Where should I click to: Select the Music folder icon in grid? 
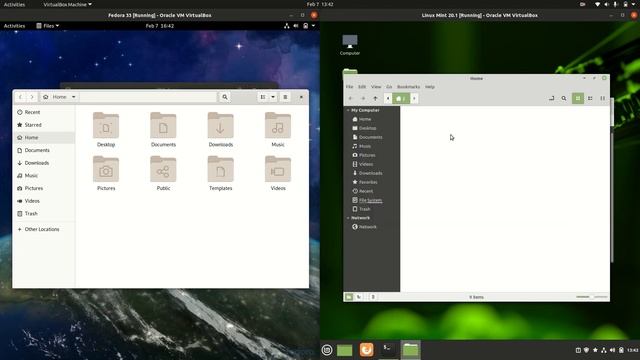point(278,125)
